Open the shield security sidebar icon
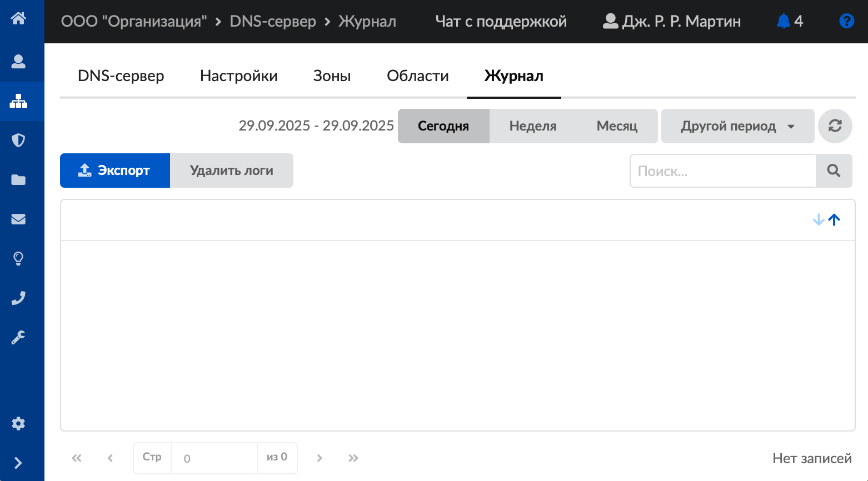868x481 pixels. pos(18,140)
